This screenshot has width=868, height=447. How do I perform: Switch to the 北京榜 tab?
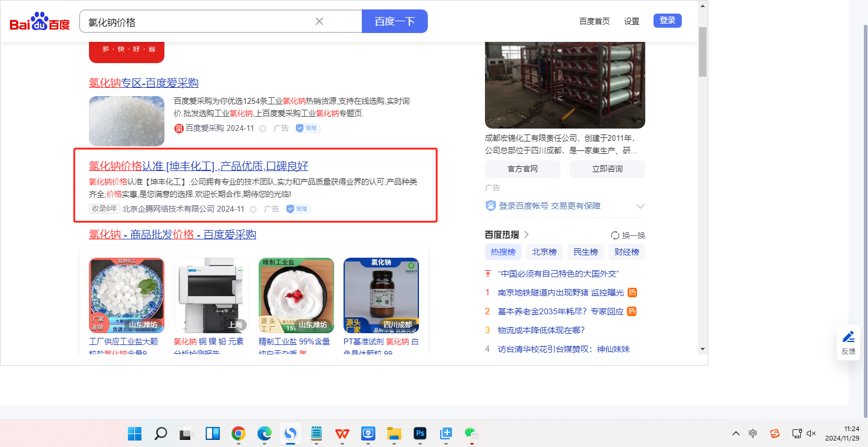(x=544, y=252)
